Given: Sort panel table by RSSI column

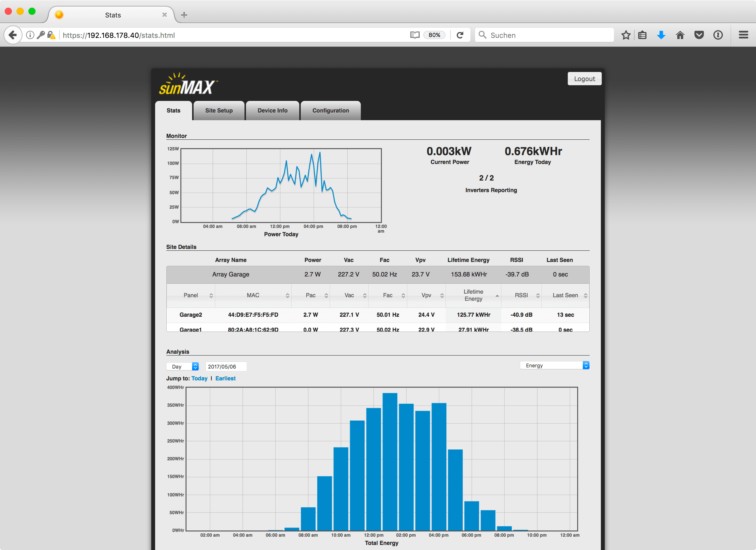Looking at the screenshot, I should pos(521,295).
